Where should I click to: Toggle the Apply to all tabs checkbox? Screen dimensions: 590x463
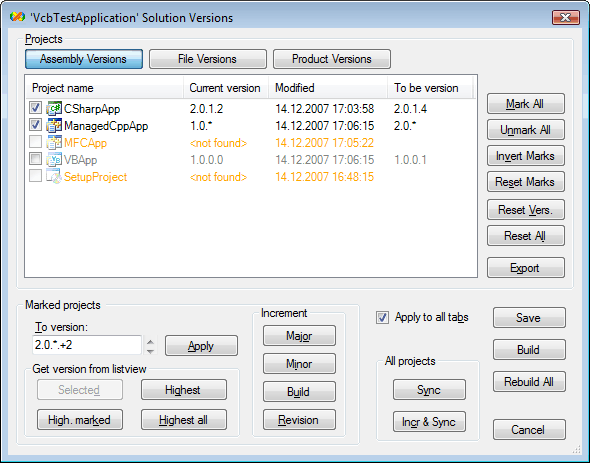[382, 317]
